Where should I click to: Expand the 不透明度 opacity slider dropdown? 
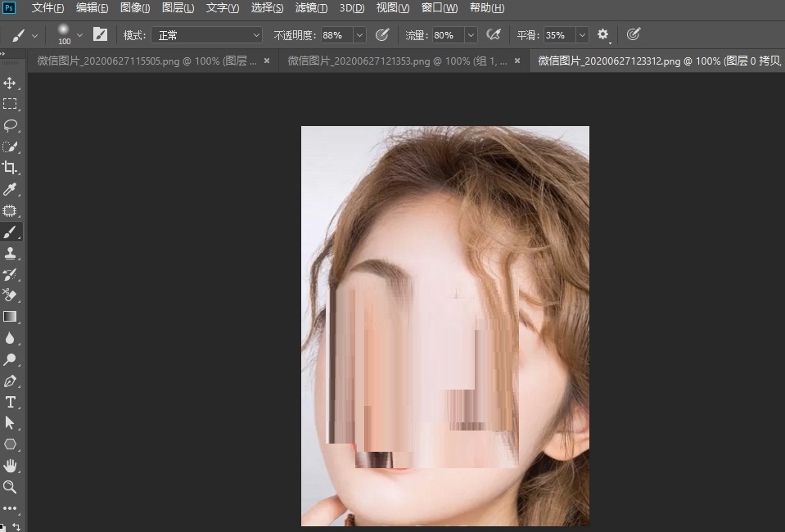coord(359,34)
